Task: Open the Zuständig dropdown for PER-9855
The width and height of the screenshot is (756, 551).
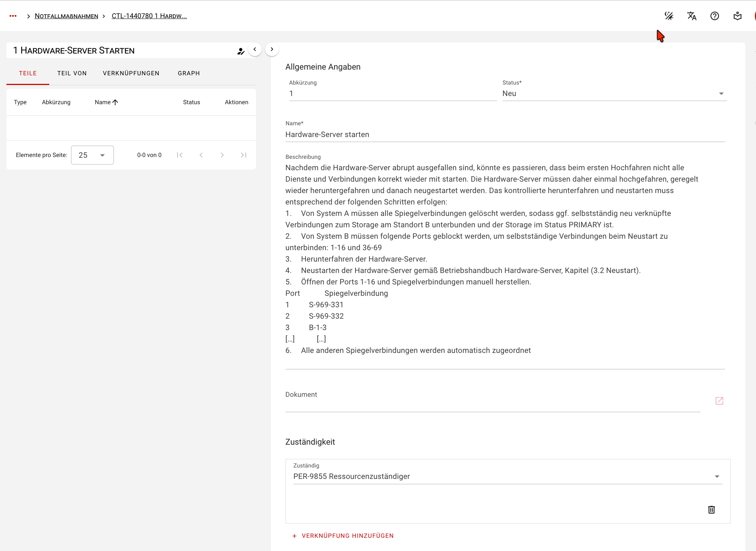Action: pyautogui.click(x=508, y=476)
